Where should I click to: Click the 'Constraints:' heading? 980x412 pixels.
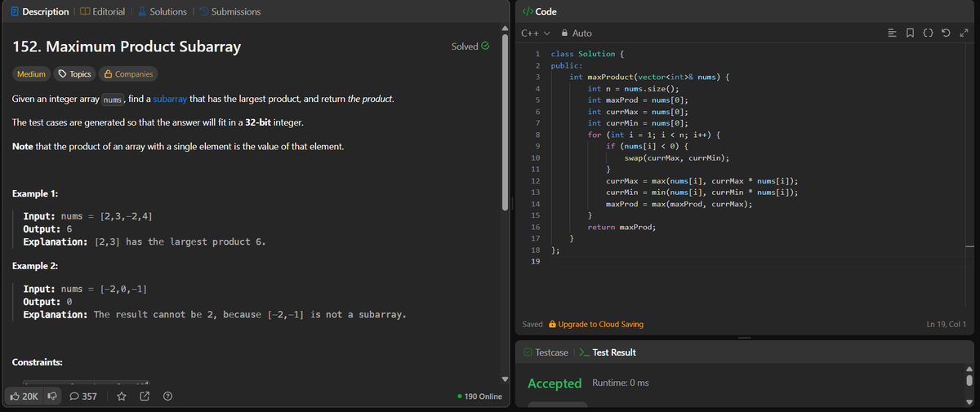pyautogui.click(x=38, y=361)
